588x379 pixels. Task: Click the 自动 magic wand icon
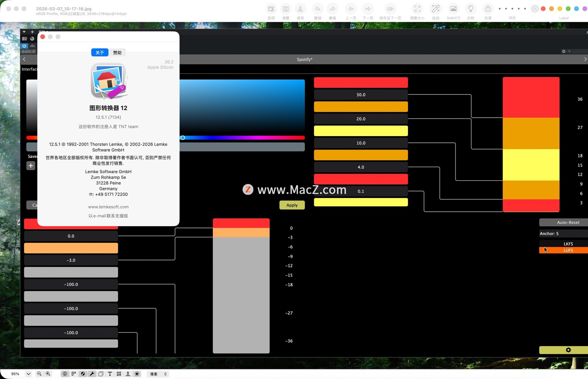tap(435, 9)
